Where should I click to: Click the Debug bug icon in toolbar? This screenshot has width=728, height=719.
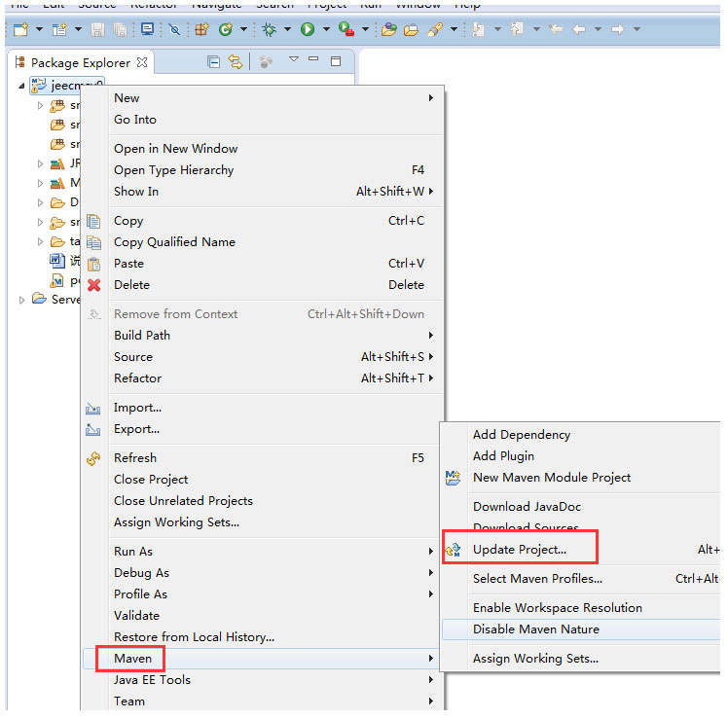tap(270, 29)
